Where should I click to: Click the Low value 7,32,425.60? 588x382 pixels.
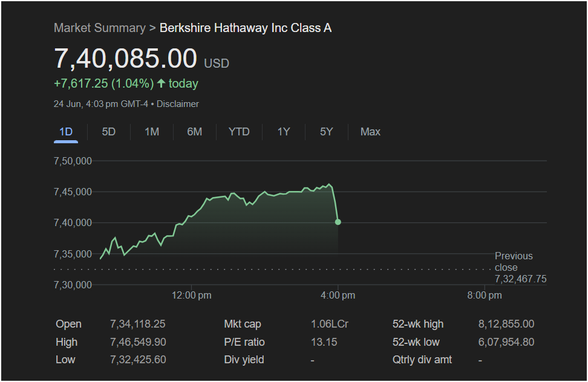click(x=138, y=360)
